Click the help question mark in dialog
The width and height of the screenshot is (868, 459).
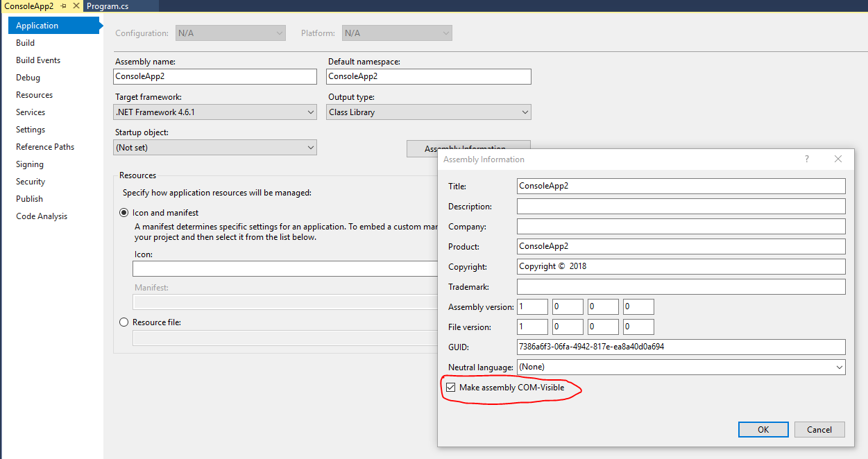[x=806, y=159]
